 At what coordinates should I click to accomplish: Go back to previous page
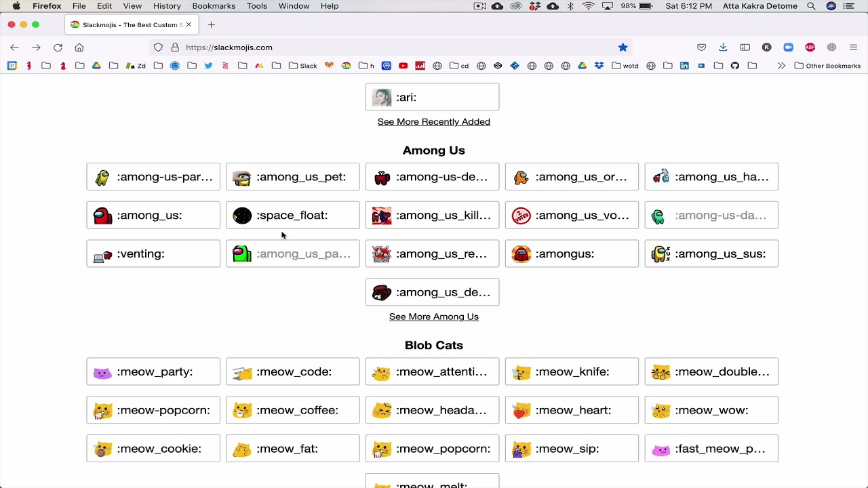[x=14, y=47]
